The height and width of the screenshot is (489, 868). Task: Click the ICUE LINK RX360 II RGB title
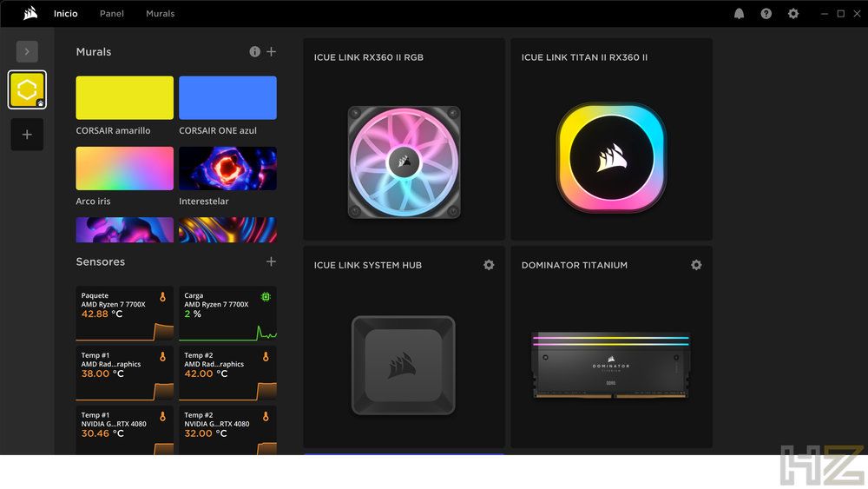click(369, 57)
